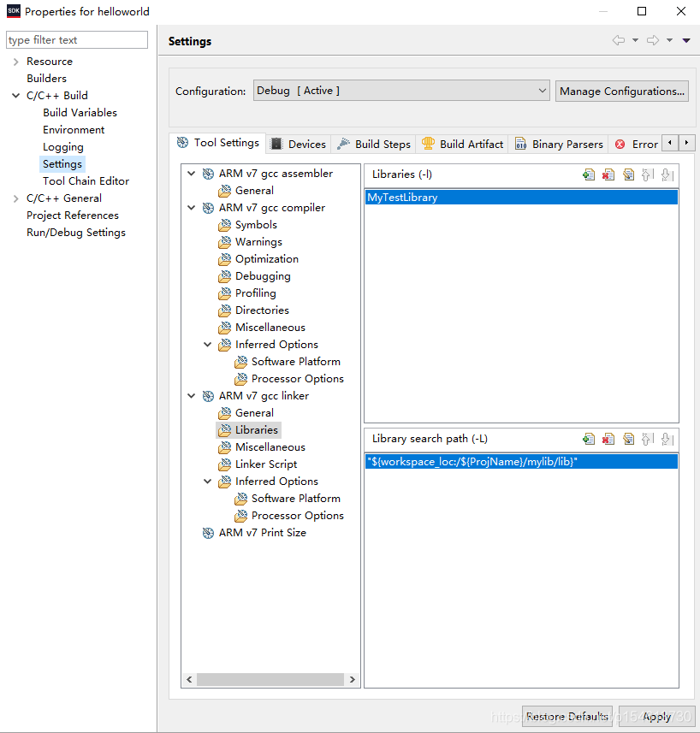Maximize the Properties for helloworld window
The image size is (700, 733).
click(x=642, y=11)
